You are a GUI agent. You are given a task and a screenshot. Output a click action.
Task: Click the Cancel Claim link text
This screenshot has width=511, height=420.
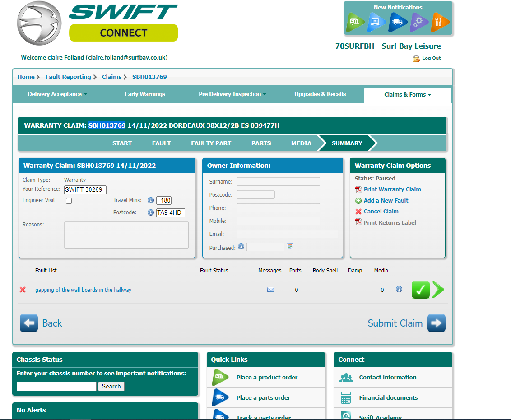coord(381,212)
